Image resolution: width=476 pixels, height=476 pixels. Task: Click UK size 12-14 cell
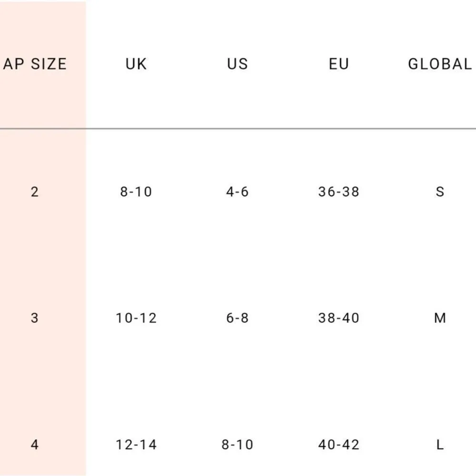point(136,445)
